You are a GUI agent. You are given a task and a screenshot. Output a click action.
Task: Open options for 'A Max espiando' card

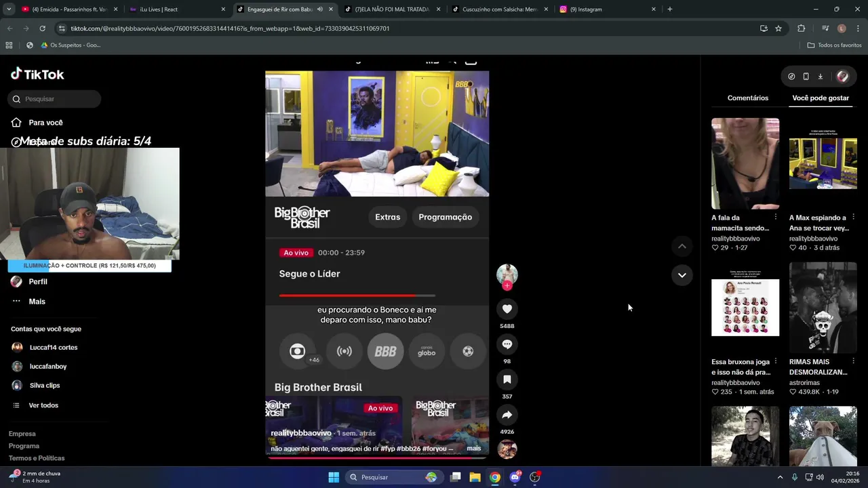pos(853,217)
